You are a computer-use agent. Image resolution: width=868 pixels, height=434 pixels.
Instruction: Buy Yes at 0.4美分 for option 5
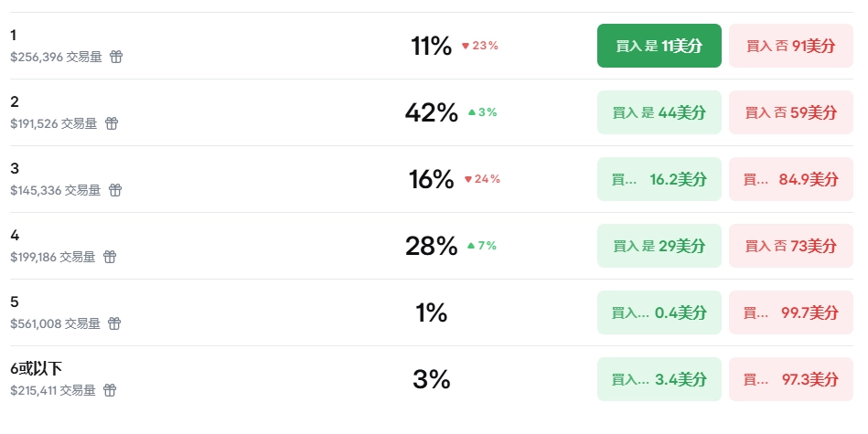(x=659, y=312)
